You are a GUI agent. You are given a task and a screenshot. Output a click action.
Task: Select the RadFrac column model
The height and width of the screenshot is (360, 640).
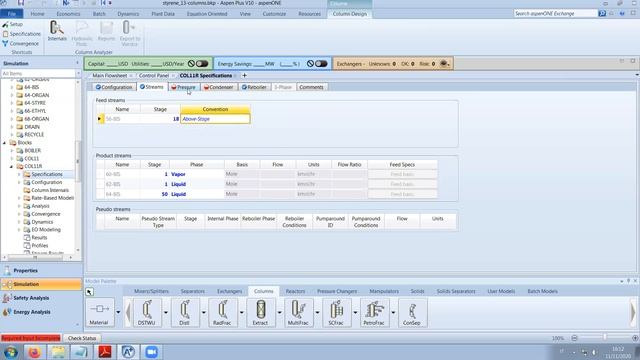pos(222,313)
